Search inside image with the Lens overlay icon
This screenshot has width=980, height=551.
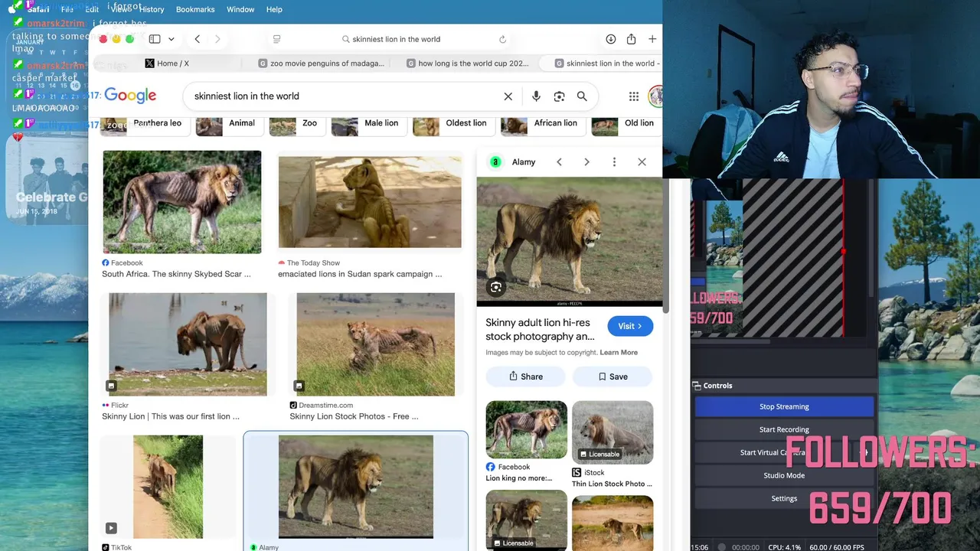[496, 288]
